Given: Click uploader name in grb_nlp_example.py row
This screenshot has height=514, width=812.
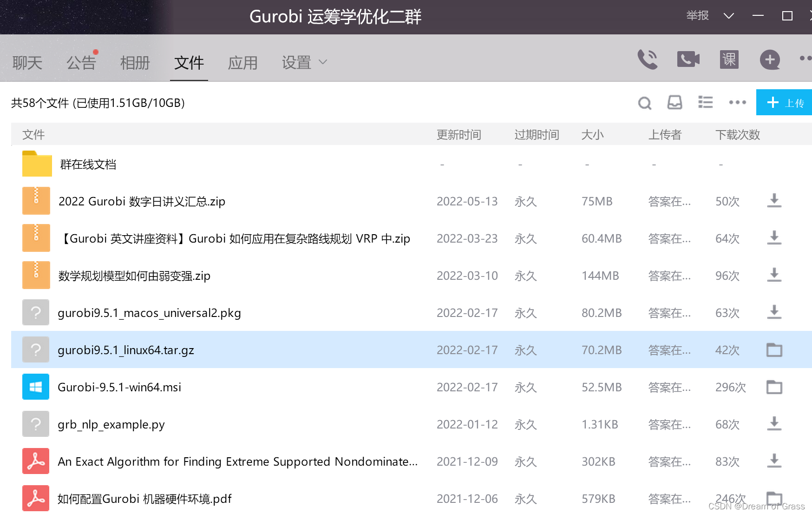Looking at the screenshot, I should pyautogui.click(x=669, y=424).
